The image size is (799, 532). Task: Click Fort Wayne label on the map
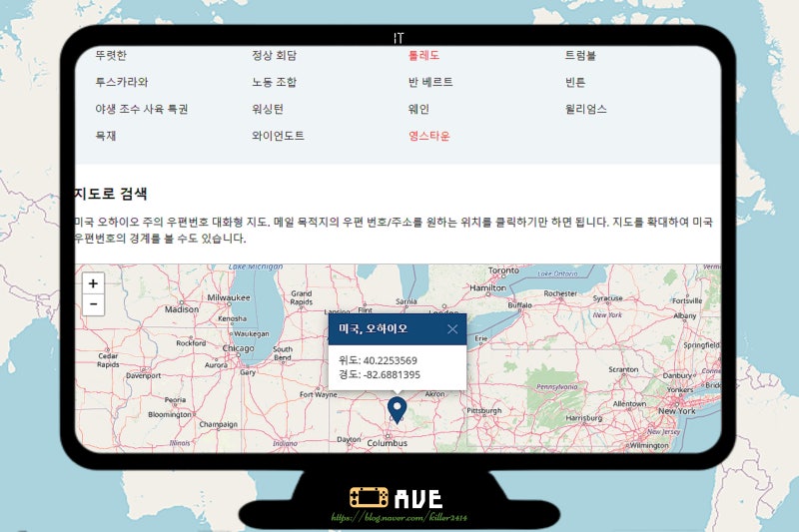pyautogui.click(x=318, y=394)
